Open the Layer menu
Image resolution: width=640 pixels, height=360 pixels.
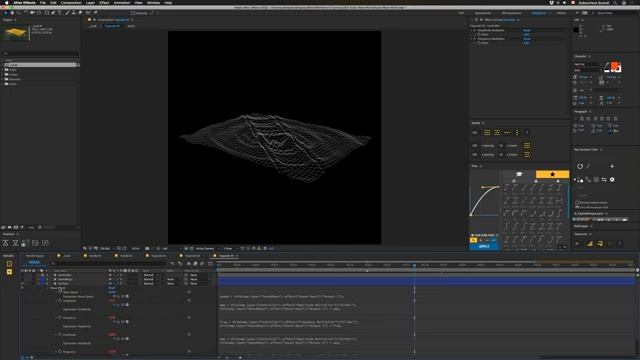pyautogui.click(x=90, y=2)
